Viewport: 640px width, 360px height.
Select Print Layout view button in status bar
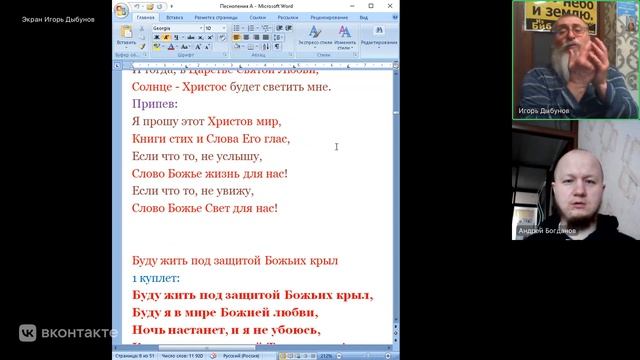pyautogui.click(x=282, y=356)
